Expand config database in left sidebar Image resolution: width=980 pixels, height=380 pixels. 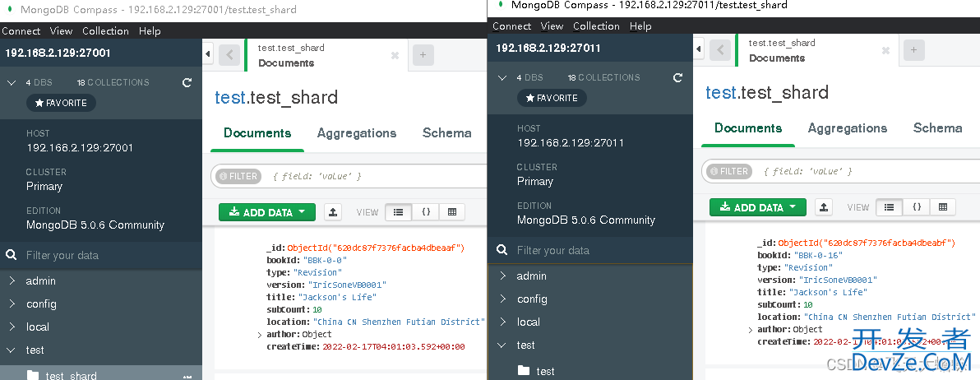pyautogui.click(x=12, y=304)
